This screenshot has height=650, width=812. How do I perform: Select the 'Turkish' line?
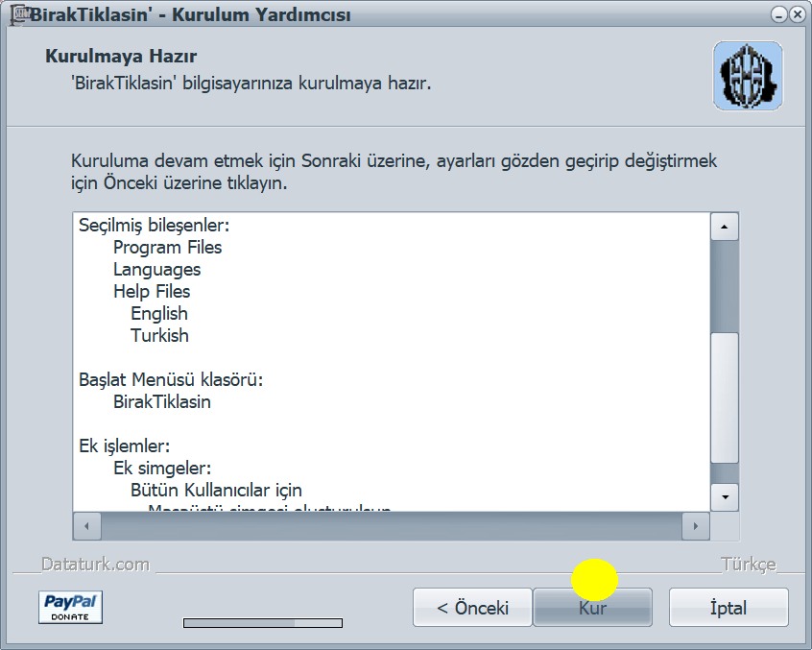(159, 336)
